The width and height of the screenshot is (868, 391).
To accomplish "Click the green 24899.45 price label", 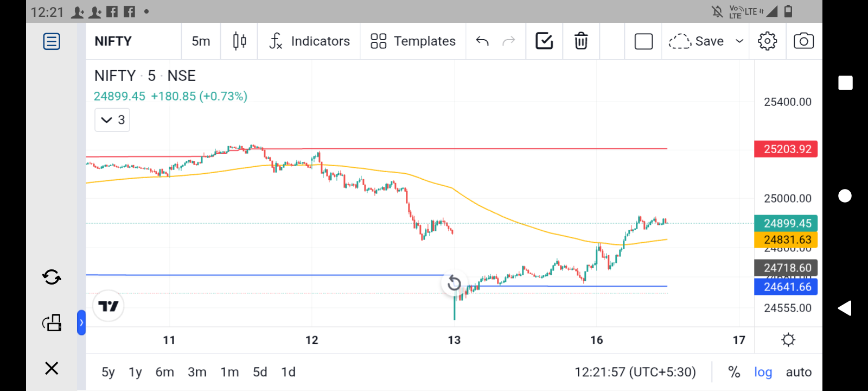I will tap(786, 223).
